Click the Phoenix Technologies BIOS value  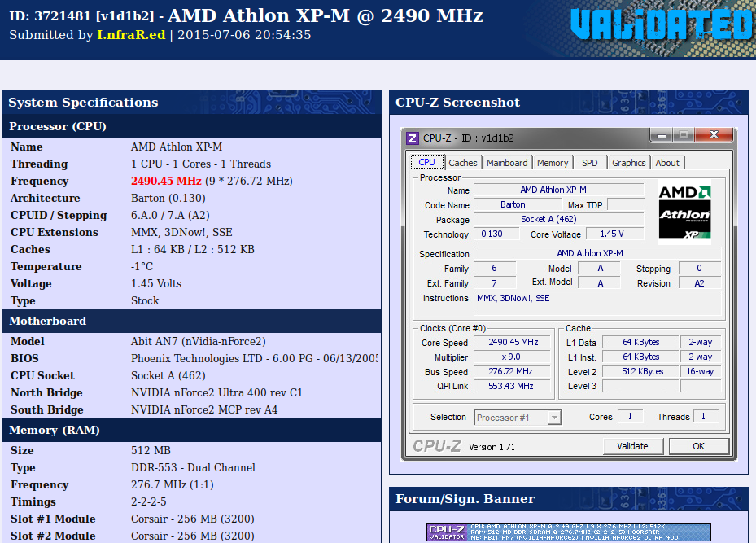click(x=254, y=358)
